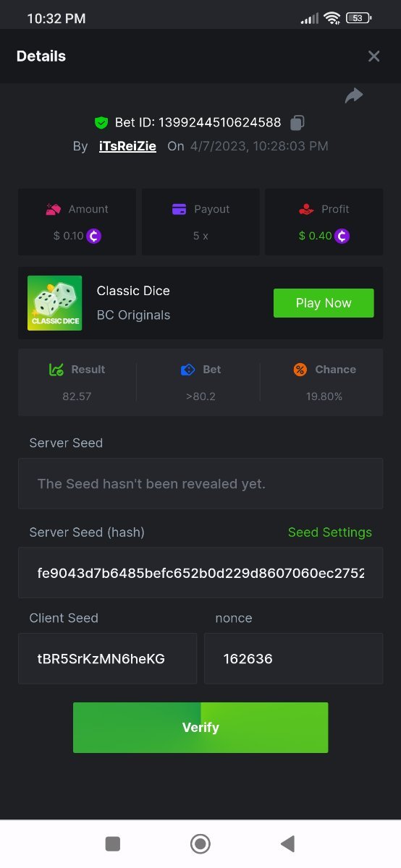Click the Play Now button
The image size is (401, 868).
(324, 303)
